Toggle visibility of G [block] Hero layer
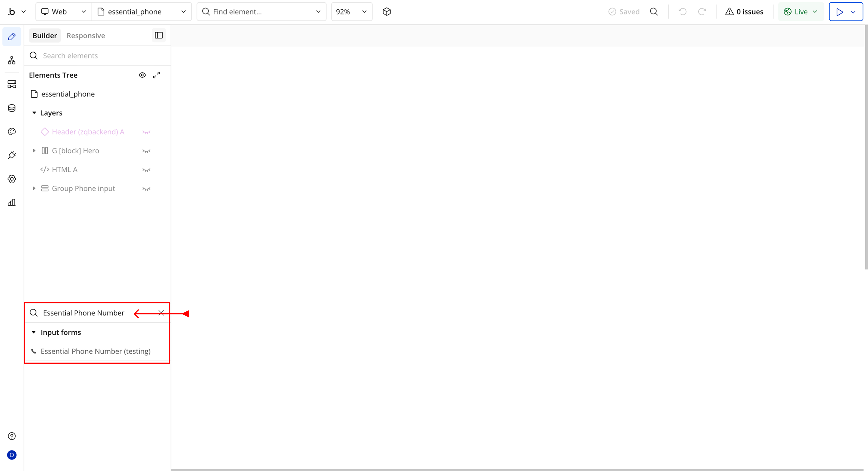Screen dimensions: 868x471 click(x=146, y=151)
